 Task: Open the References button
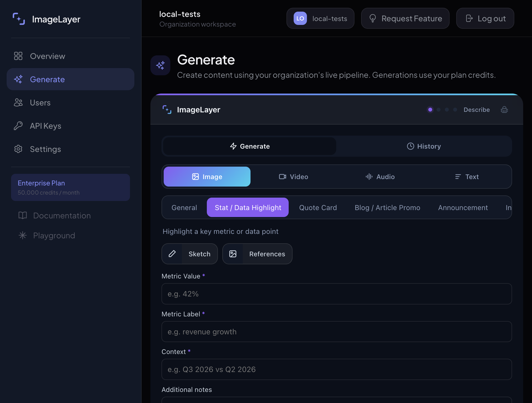[x=257, y=254]
